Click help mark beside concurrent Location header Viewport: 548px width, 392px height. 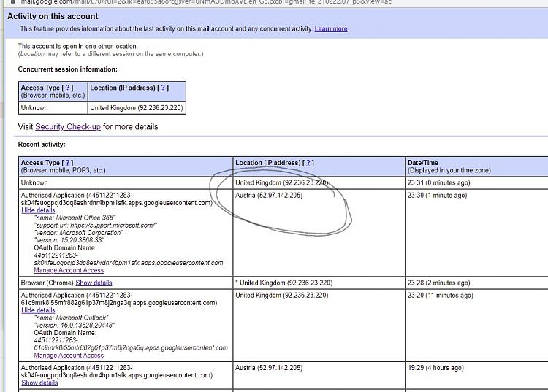[163, 88]
